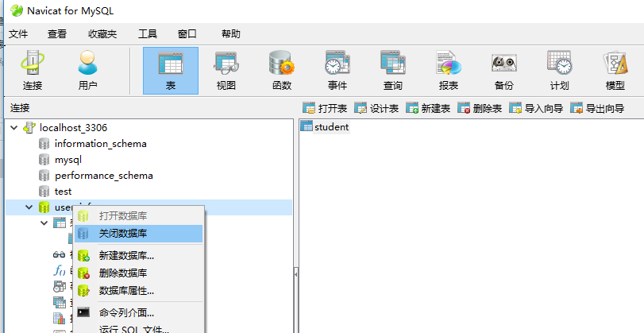Open the 用户 (User) toolbar icon
This screenshot has width=644, height=333.
tap(88, 71)
